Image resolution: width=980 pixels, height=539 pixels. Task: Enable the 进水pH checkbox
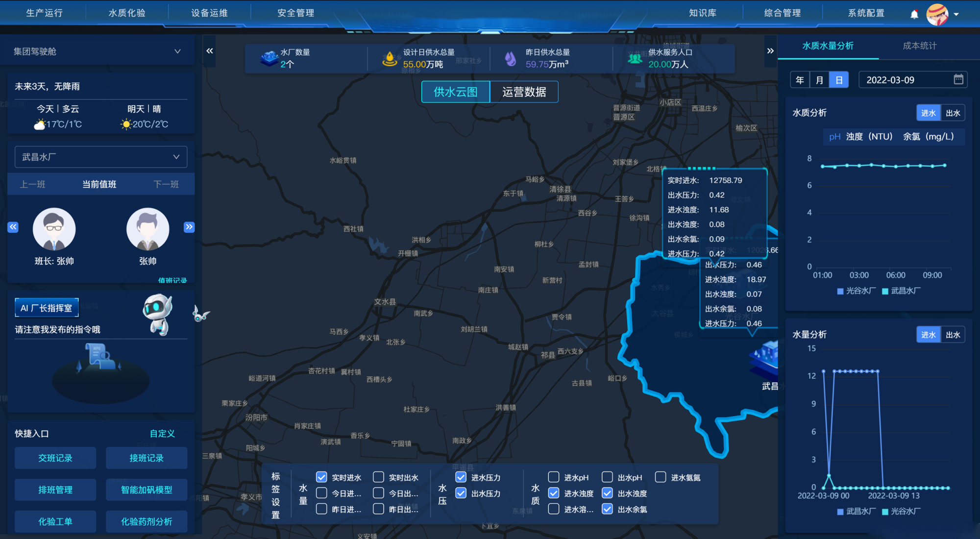coord(554,477)
